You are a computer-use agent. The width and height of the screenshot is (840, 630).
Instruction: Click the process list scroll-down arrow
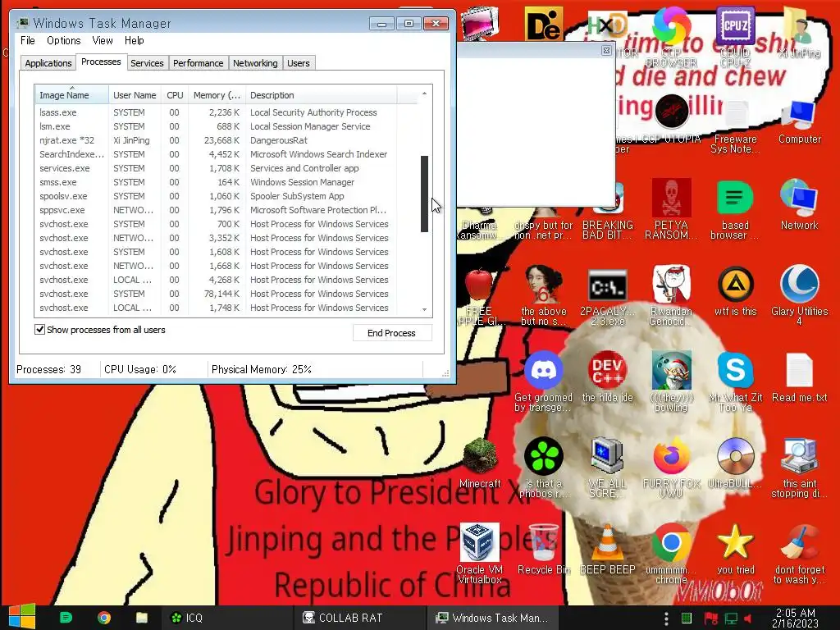coord(424,309)
